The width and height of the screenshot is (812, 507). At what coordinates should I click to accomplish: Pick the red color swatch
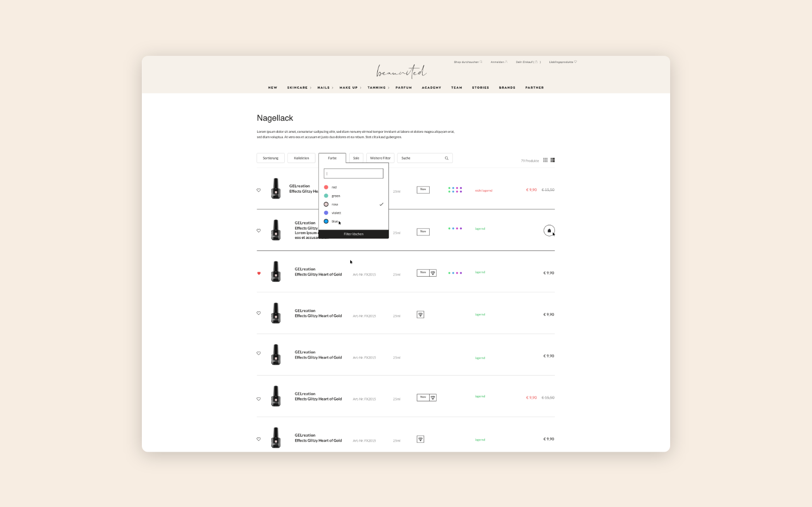327,187
